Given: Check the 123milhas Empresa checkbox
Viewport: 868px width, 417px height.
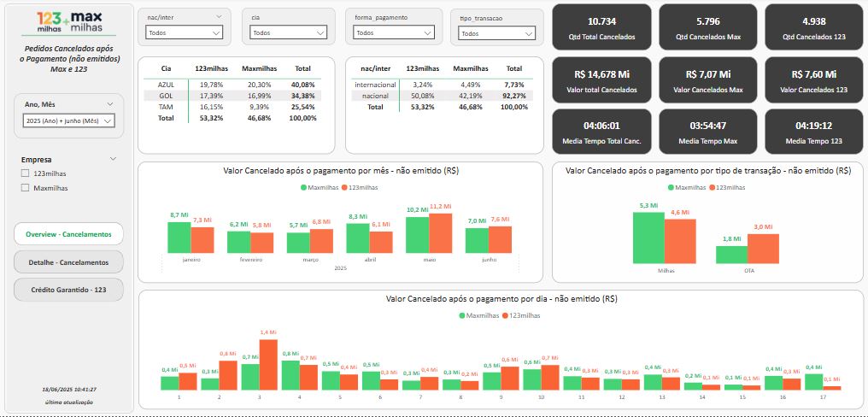Looking at the screenshot, I should coord(25,173).
